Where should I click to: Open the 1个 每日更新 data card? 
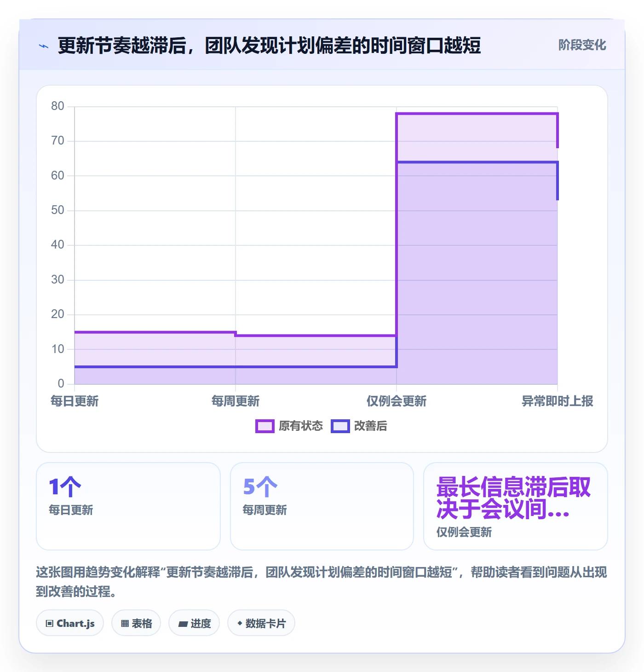(x=128, y=506)
